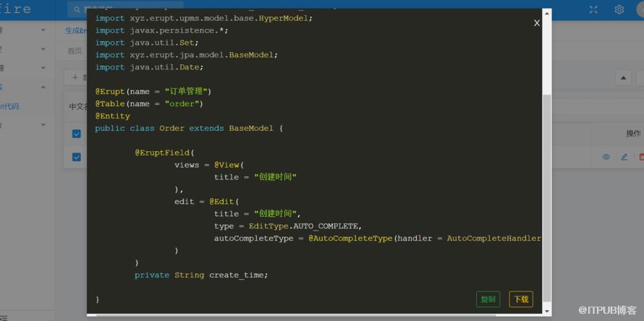
Task: Close the code preview dialog with X
Action: (536, 23)
